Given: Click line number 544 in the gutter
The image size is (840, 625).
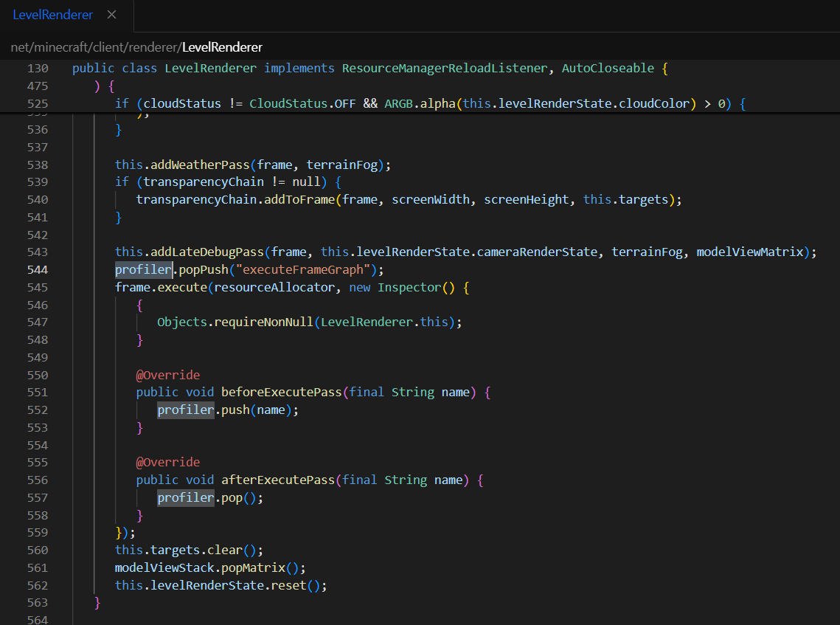Looking at the screenshot, I should tap(38, 269).
